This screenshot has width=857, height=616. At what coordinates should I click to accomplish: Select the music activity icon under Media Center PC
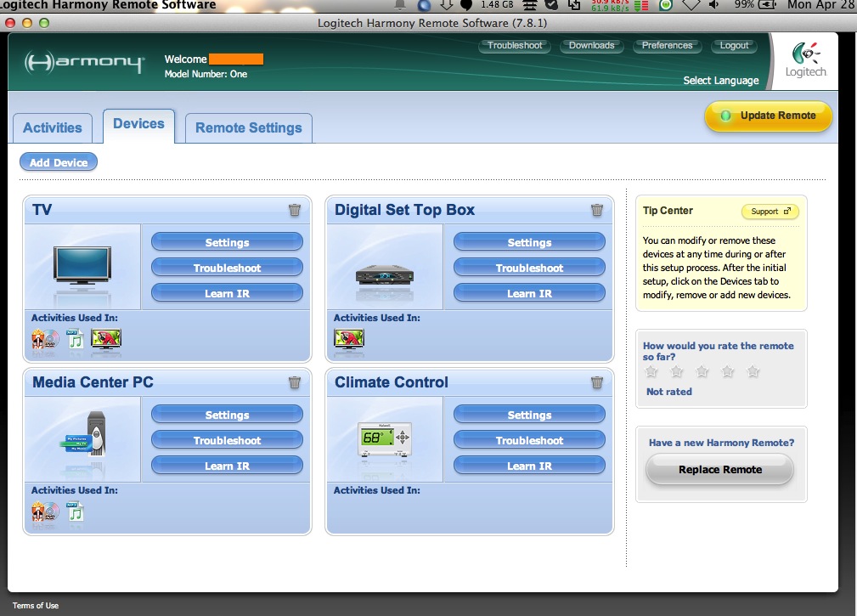pyautogui.click(x=75, y=512)
